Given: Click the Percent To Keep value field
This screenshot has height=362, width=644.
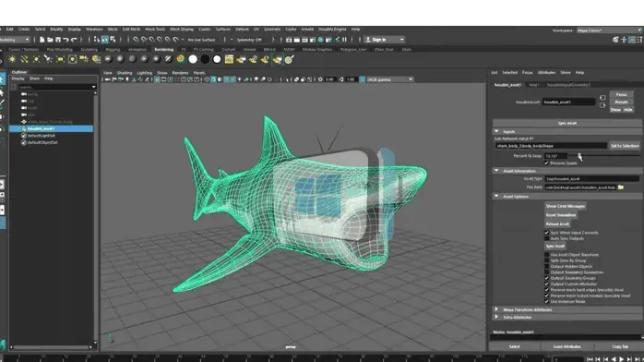Looking at the screenshot, I should click(555, 156).
